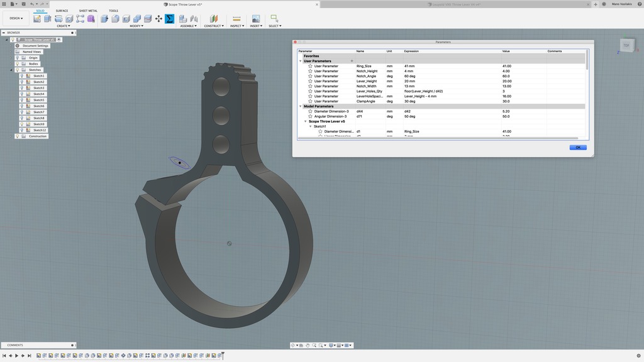This screenshot has height=362, width=644.
Task: Click the Zoom magnifier in navigation bar
Action: [314, 345]
